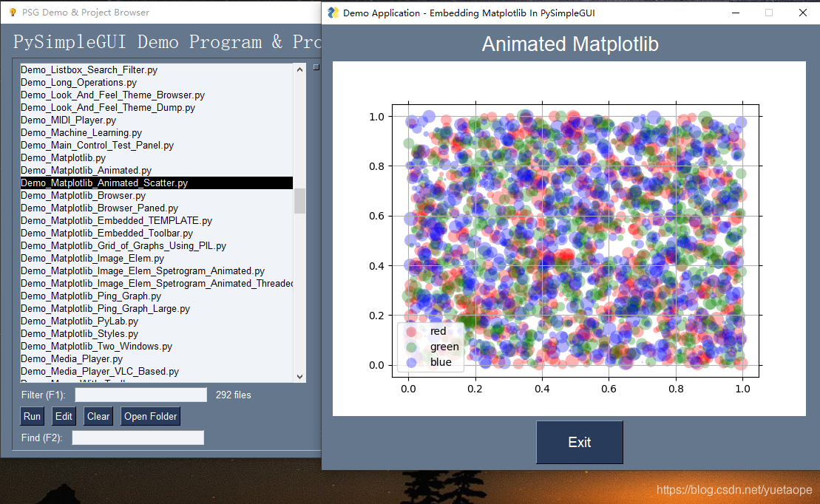The image size is (820, 504).
Task: Select Demo_Main_Control_Test_Panel.py
Action: (156, 145)
